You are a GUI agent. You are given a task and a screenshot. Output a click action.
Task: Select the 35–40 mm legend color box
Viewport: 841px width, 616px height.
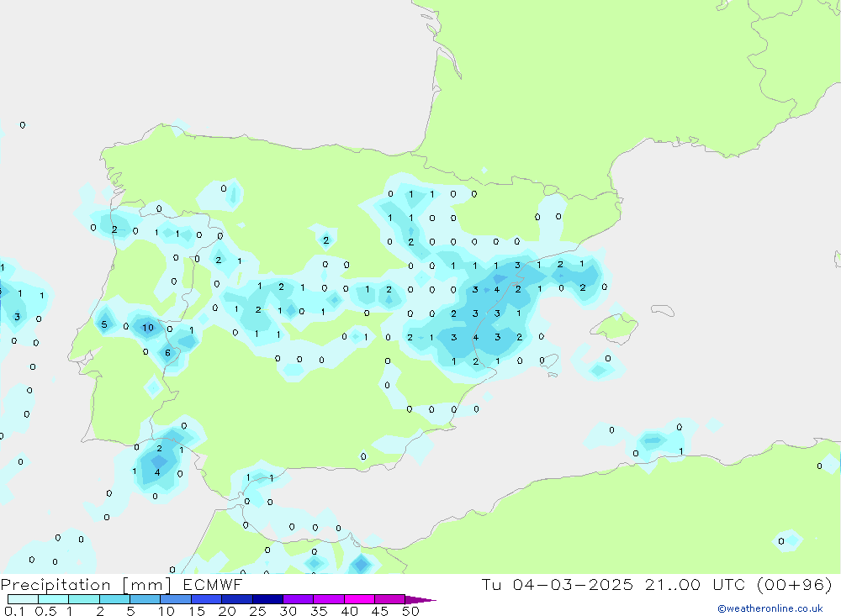329,599
